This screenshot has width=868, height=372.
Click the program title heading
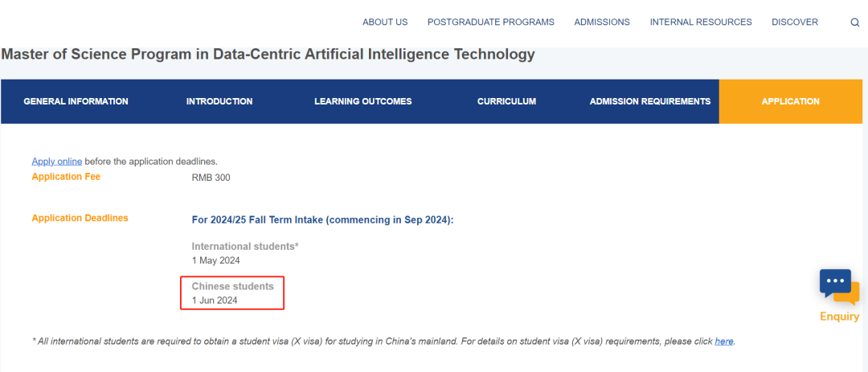point(268,55)
